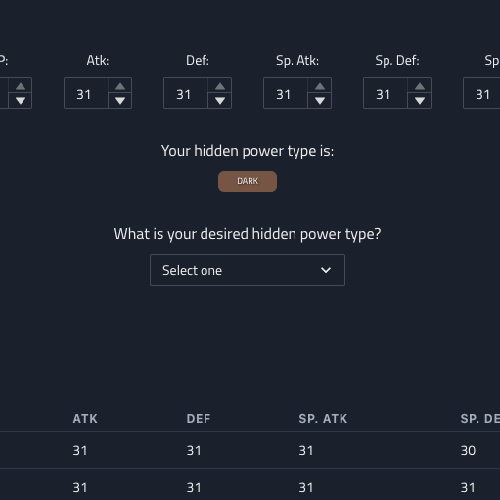Increase the Sp. Atk IV value

pyautogui.click(x=320, y=86)
